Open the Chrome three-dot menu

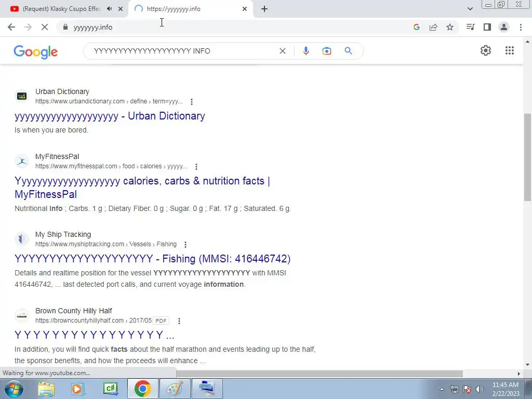521,27
